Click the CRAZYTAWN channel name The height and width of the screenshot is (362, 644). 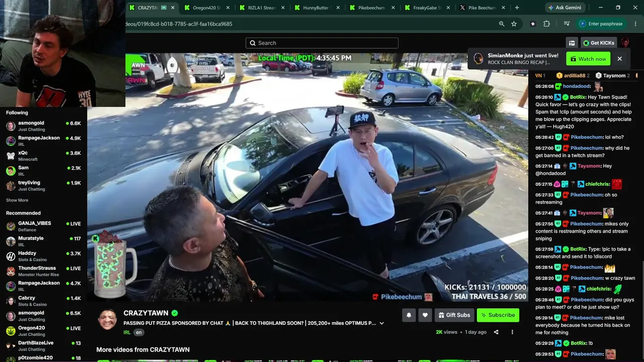click(x=146, y=313)
